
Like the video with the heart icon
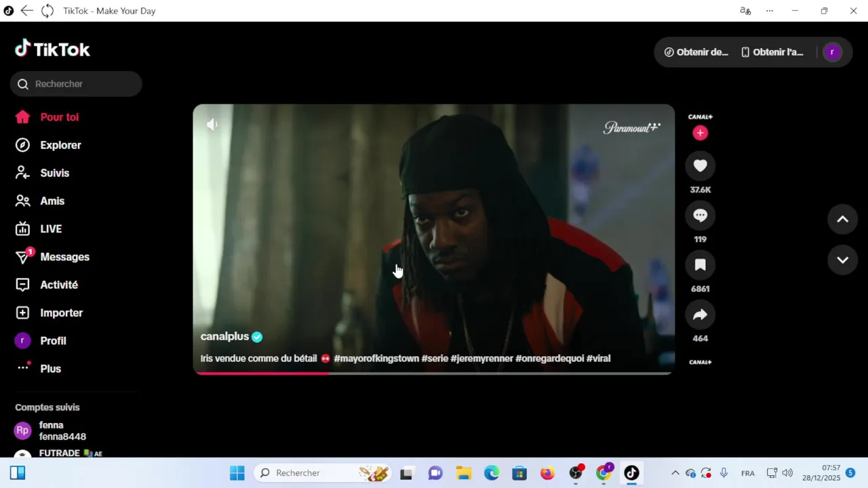tap(701, 165)
